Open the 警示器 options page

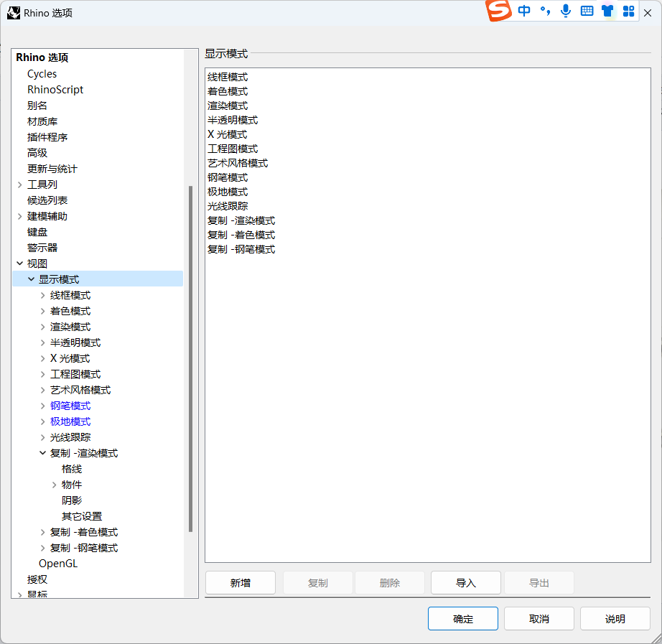42,248
